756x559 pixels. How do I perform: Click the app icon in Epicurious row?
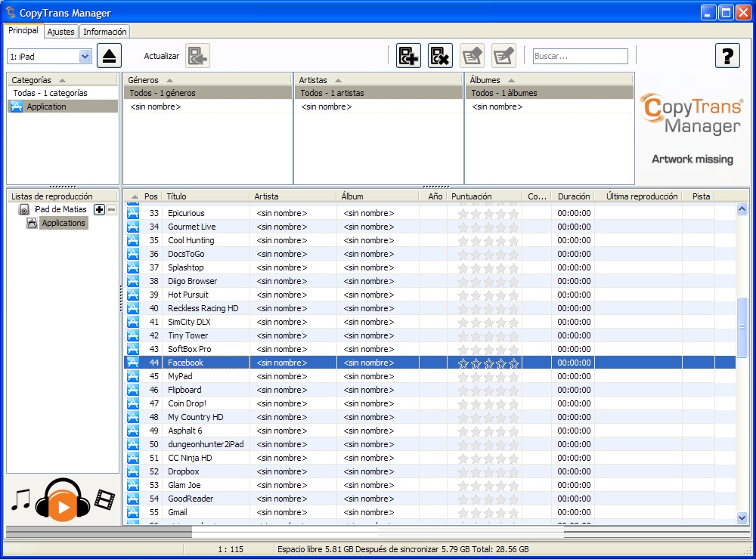[132, 213]
